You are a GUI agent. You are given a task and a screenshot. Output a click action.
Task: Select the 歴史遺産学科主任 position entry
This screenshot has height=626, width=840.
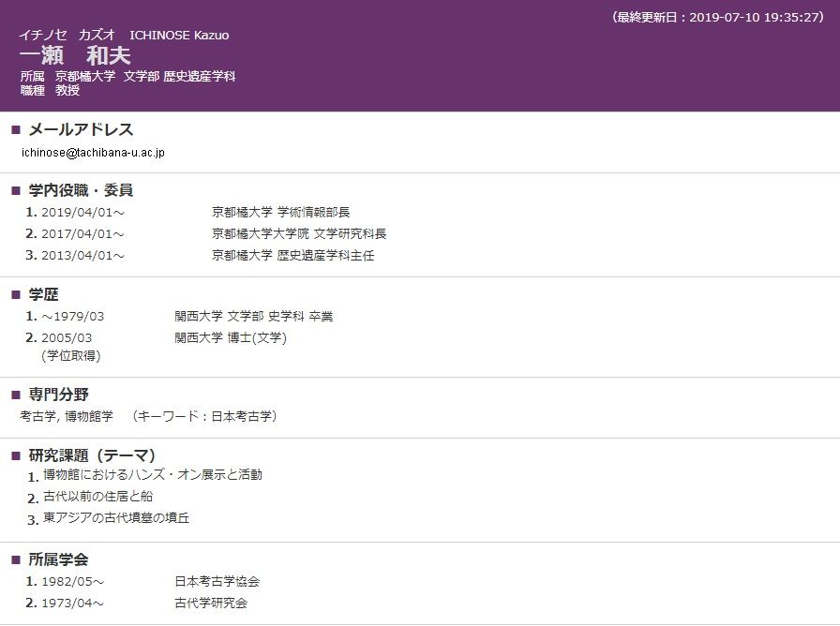292,256
